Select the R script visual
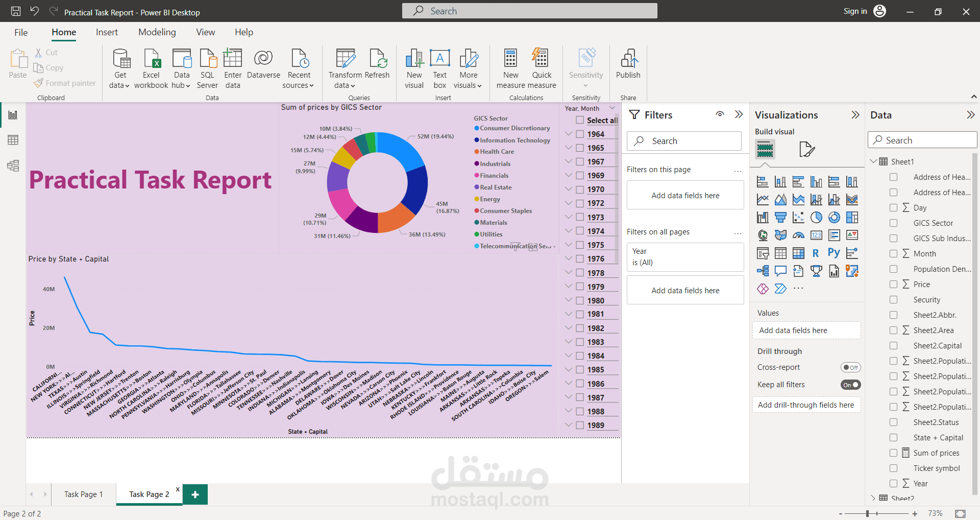 click(x=816, y=253)
